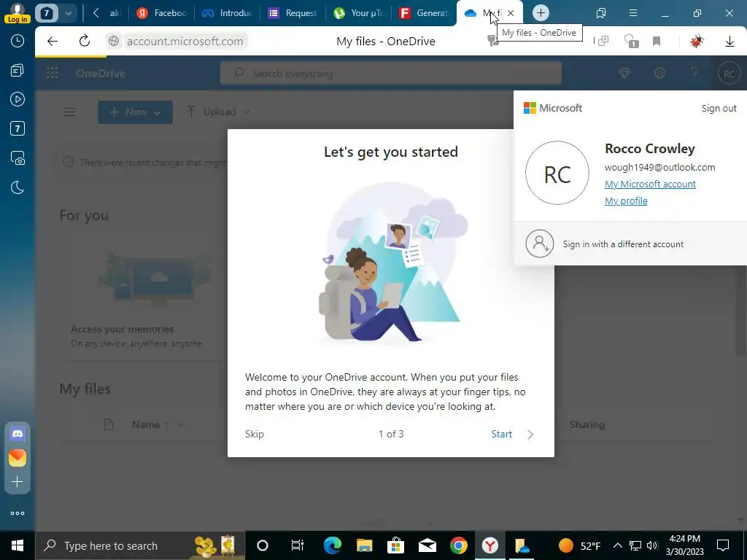
Task: Switch to the Meta Introducing tab
Action: click(228, 13)
